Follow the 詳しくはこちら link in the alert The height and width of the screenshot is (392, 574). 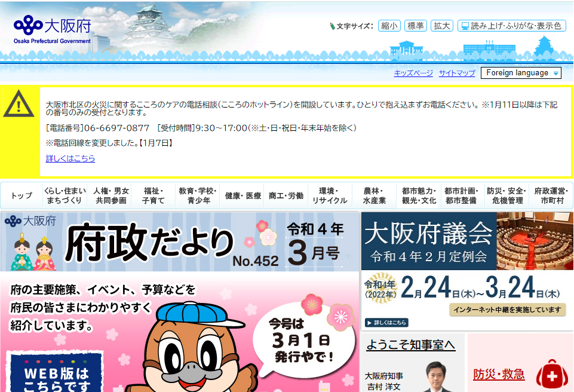[70, 158]
